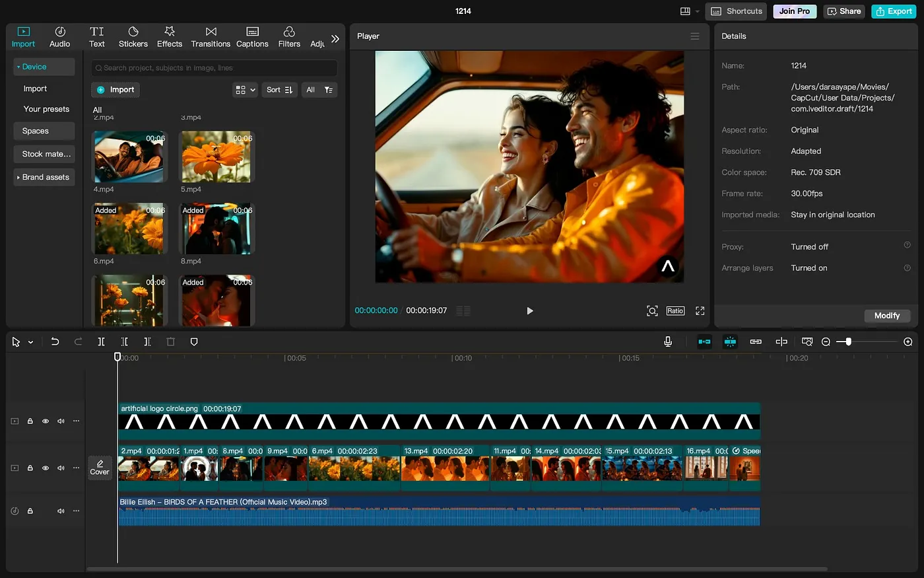Screen dimensions: 924x578
Task: Select the 8.mp4 thumbnail marked Added
Action: [217, 229]
